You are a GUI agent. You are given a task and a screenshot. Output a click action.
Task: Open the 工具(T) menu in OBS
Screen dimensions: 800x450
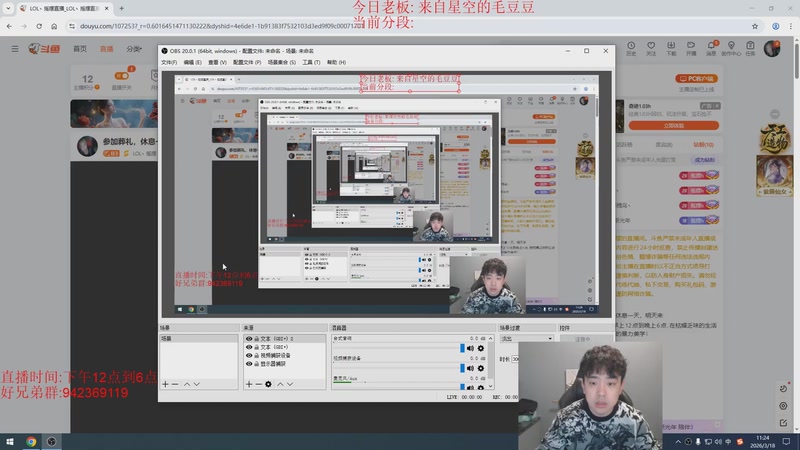pos(311,62)
